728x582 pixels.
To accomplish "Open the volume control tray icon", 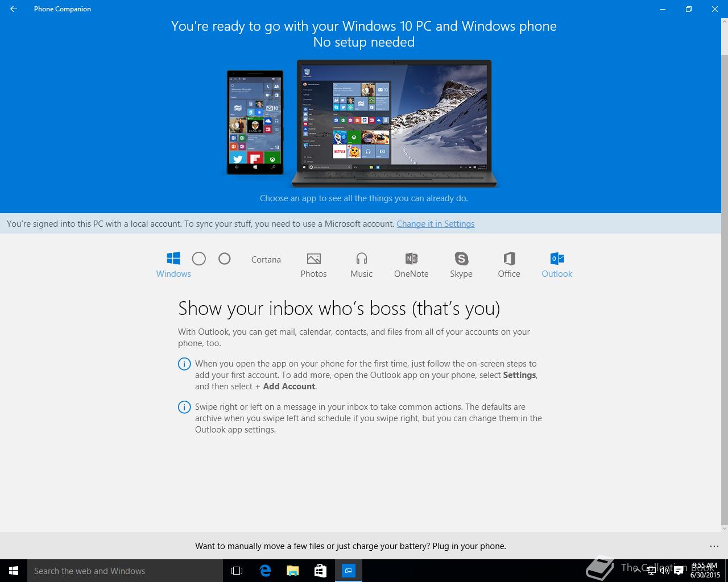I will [664, 571].
